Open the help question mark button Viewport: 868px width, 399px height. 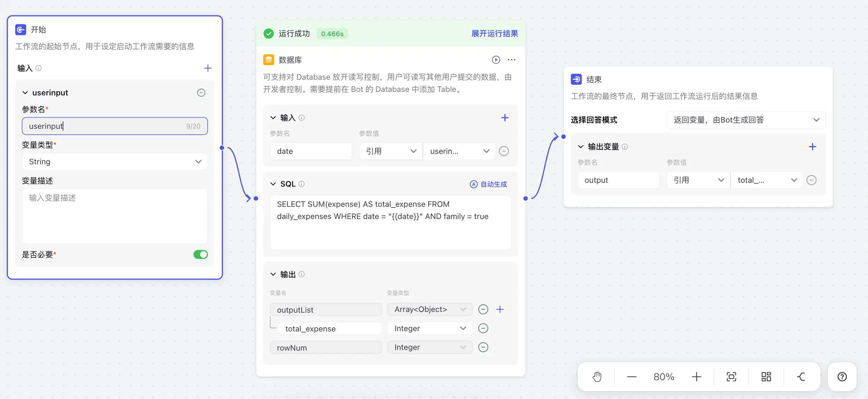point(842,377)
